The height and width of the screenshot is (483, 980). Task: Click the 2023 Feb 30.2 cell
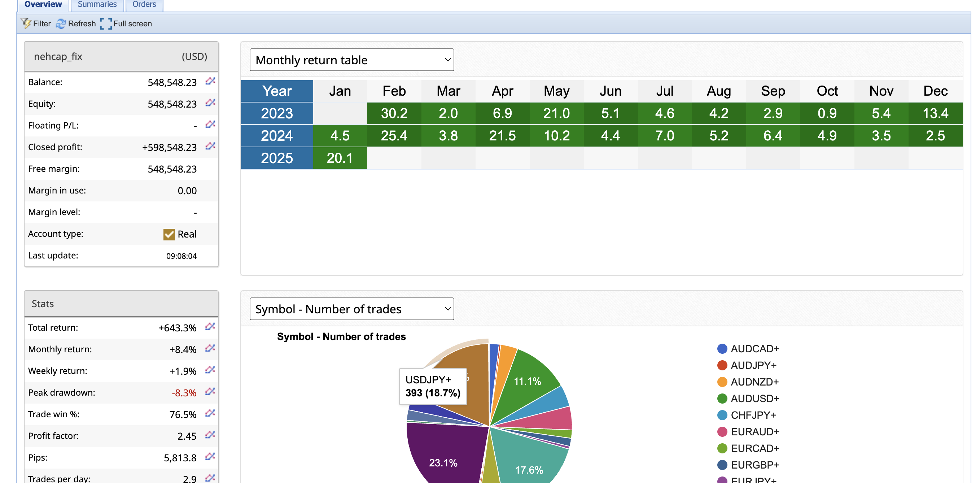394,113
